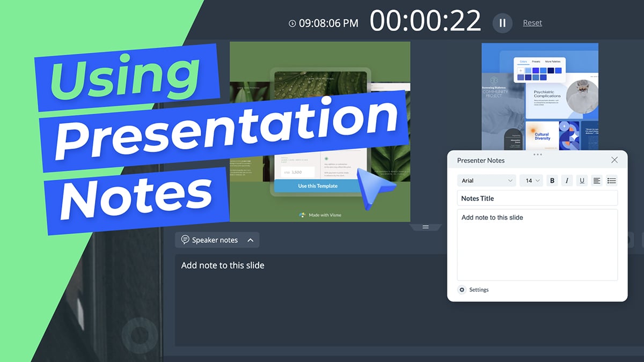Click the Presenter Notes panel title
Viewport: 644px width, 362px height.
click(481, 160)
